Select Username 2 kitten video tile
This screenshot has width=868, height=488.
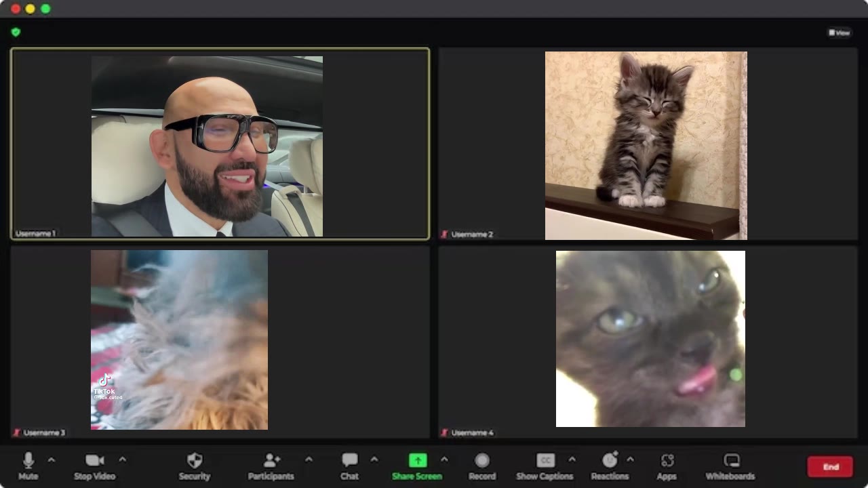pos(648,144)
